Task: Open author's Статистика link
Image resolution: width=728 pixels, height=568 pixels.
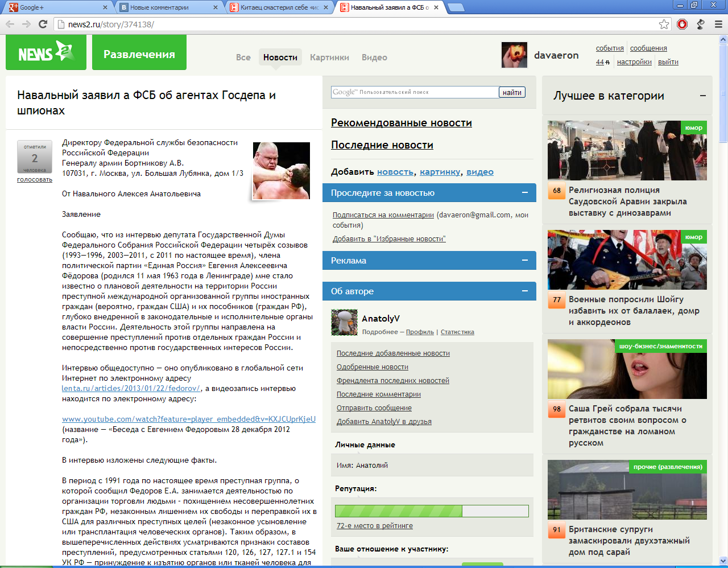Action: click(x=457, y=332)
